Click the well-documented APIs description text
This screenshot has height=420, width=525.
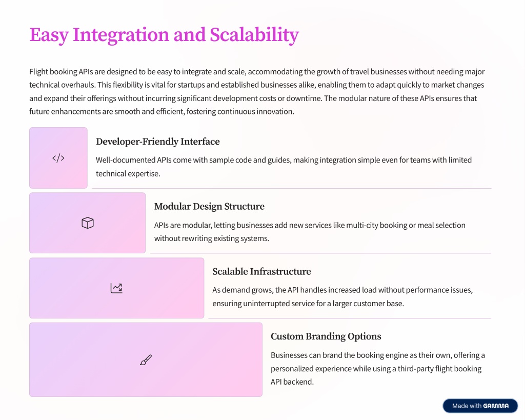click(284, 167)
